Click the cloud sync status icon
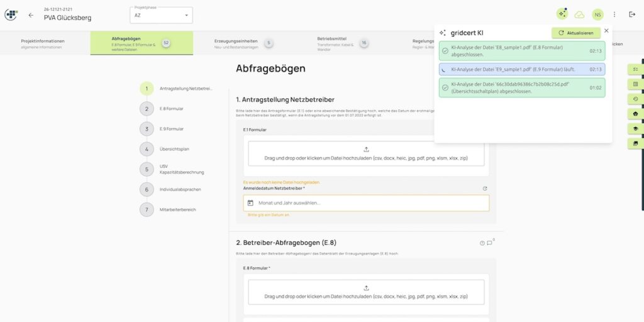 pyautogui.click(x=579, y=15)
